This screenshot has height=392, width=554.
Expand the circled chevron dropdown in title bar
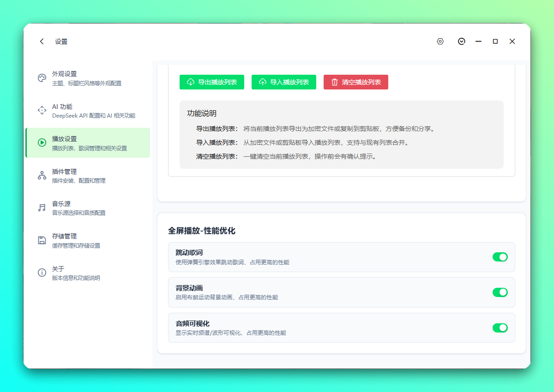pos(461,42)
